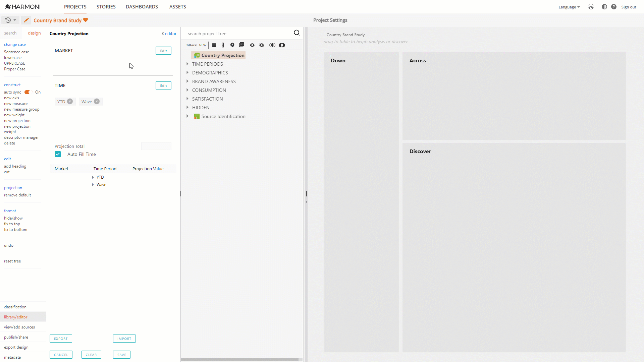Click the location pin filter icon
This screenshot has width=644, height=362.
pyautogui.click(x=232, y=45)
